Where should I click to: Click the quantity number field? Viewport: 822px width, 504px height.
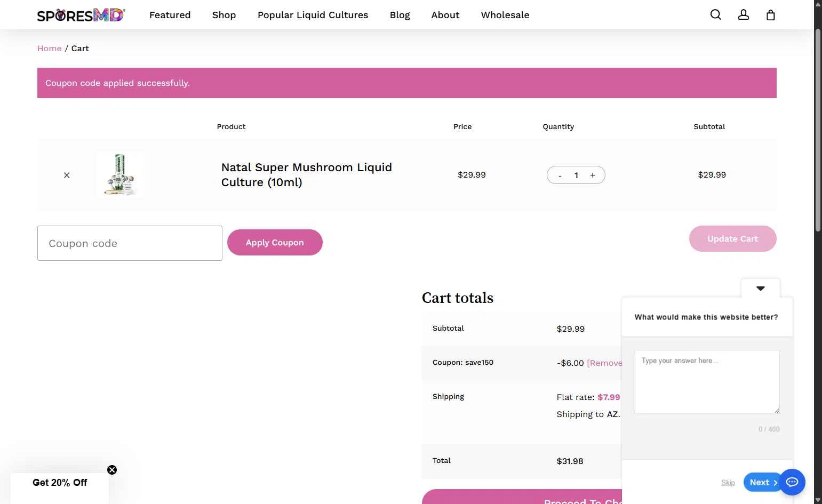click(576, 175)
